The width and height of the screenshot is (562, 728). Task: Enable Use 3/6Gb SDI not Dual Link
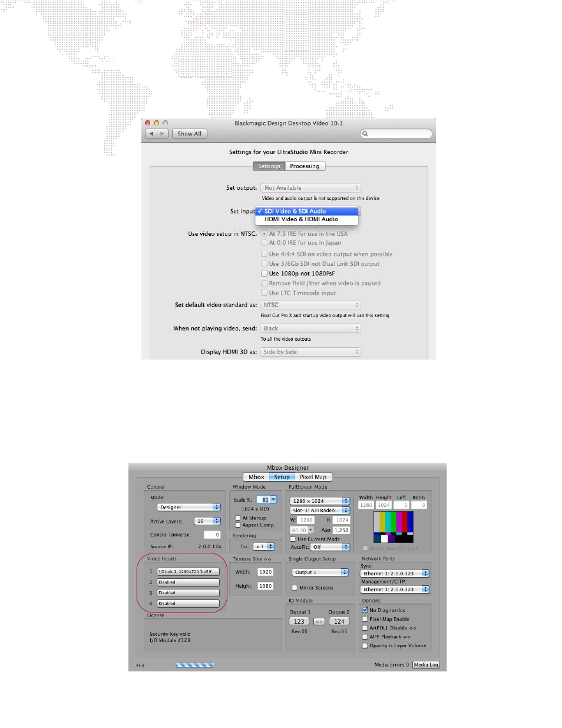(265, 263)
